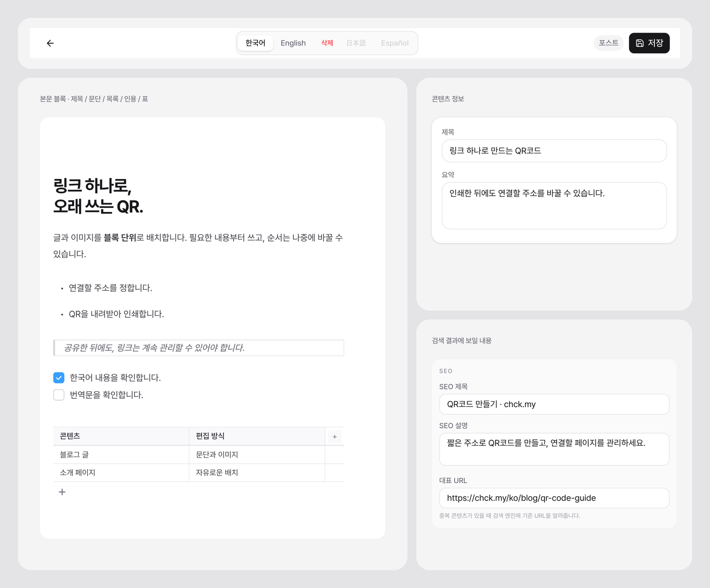
Task: Click the 대표 URL input field
Action: [x=554, y=498]
